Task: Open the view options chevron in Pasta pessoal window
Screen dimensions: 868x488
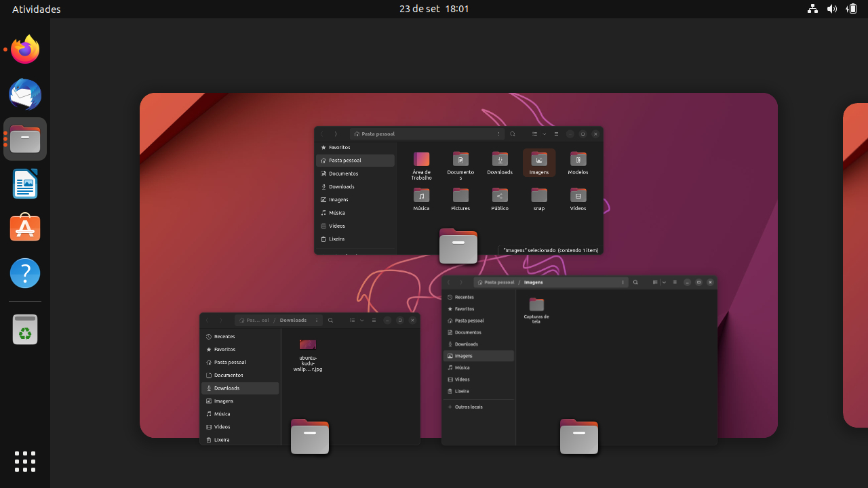Action: [x=545, y=134]
